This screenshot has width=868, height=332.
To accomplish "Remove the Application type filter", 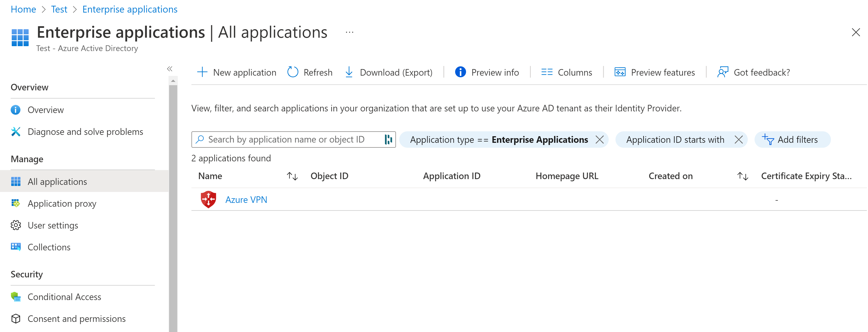I will coord(599,140).
